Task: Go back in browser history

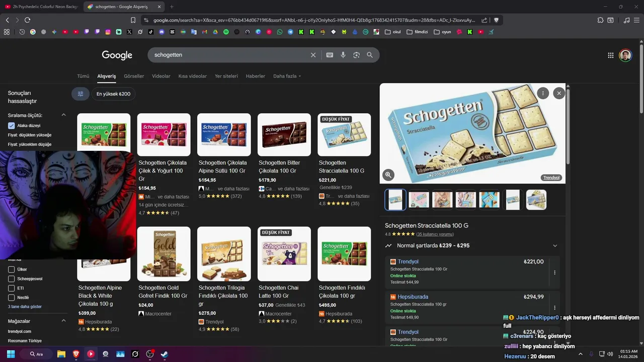Action: point(7,20)
